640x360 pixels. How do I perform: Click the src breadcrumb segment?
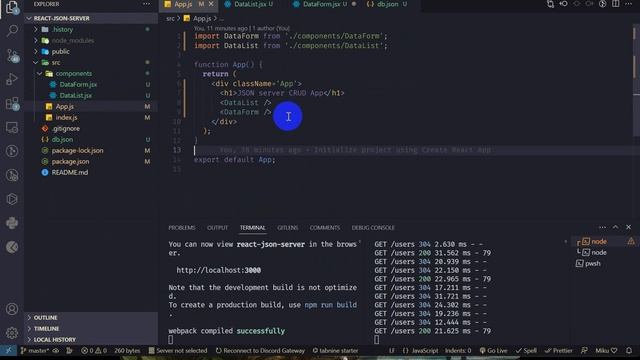click(x=170, y=18)
